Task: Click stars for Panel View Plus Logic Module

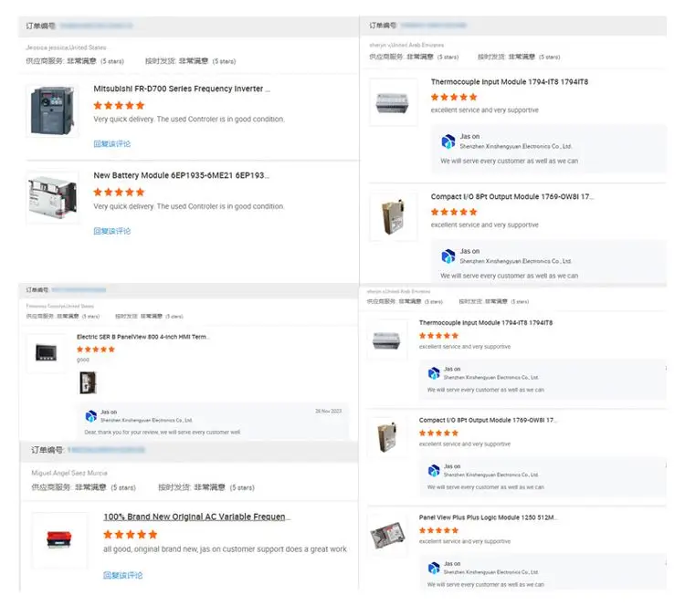Action: 438,530
